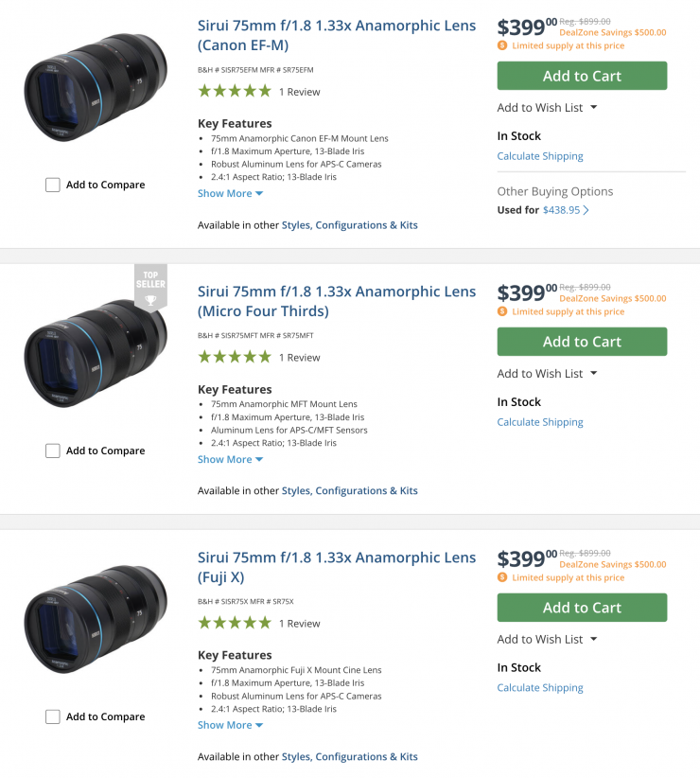Expand Show More on Fuji X lens features
The height and width of the screenshot is (778, 700).
[230, 726]
